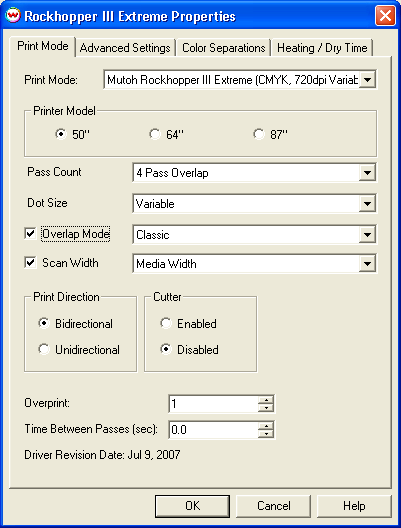The height and width of the screenshot is (528, 401).
Task: Uncheck the Overlap Mode checkbox
Action: 30,233
